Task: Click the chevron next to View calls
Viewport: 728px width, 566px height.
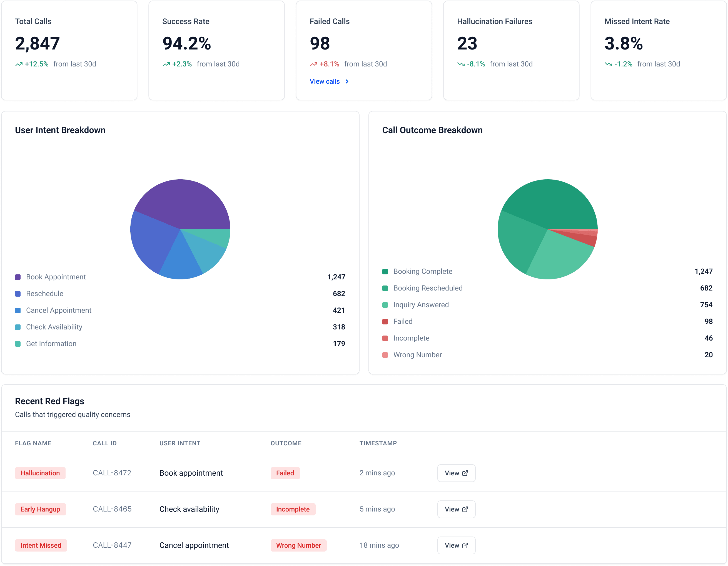Action: (x=347, y=81)
